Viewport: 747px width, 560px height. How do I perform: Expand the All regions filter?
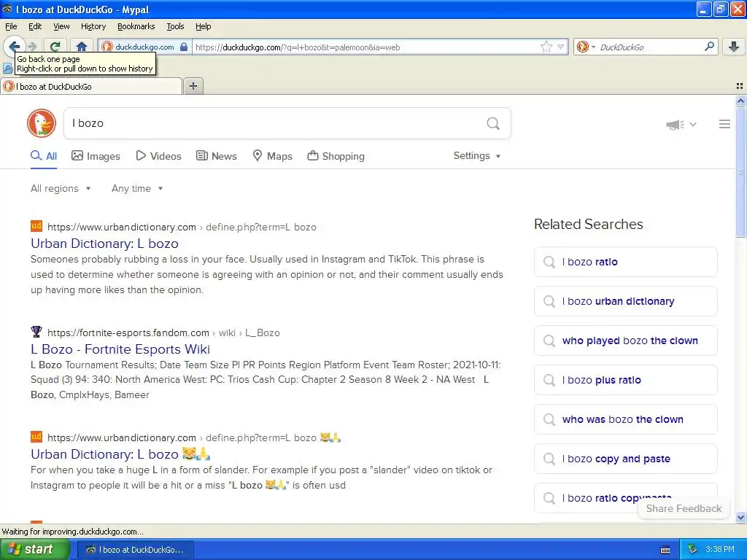[61, 189]
